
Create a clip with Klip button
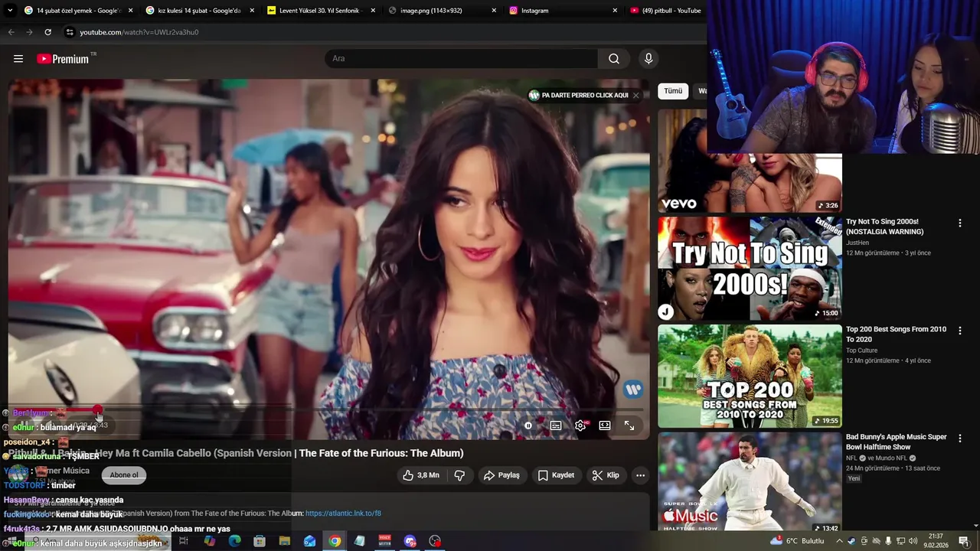(x=606, y=475)
